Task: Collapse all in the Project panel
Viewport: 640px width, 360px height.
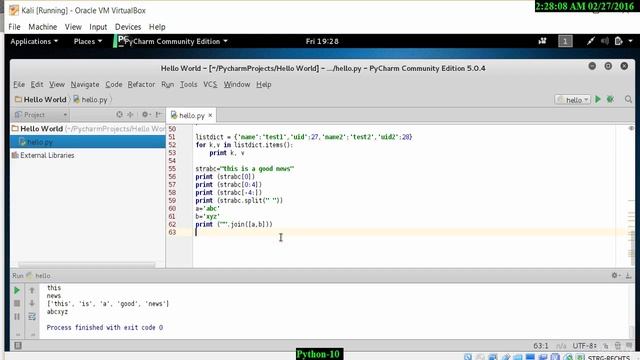Action: pyautogui.click(x=130, y=115)
